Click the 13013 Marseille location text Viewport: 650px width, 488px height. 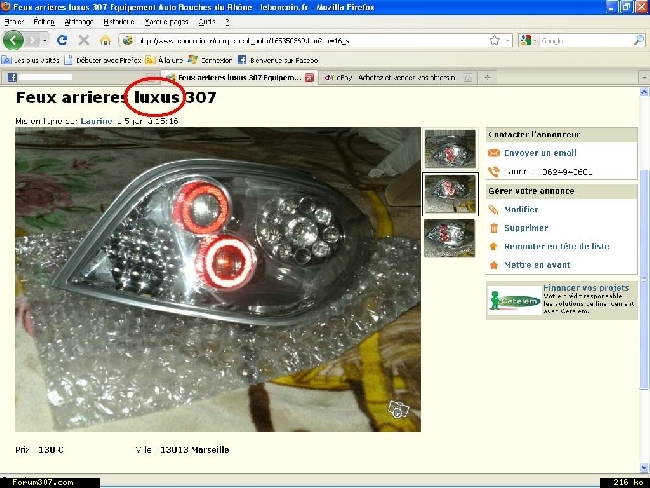click(x=194, y=449)
